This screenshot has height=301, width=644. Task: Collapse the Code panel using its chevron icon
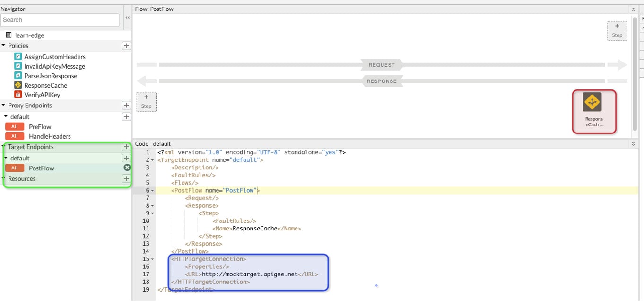635,143
